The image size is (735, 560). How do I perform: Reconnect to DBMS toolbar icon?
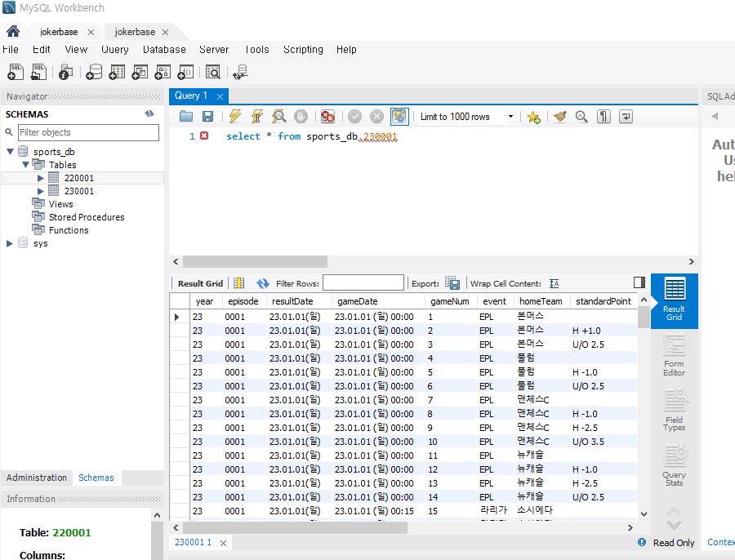pyautogui.click(x=240, y=72)
